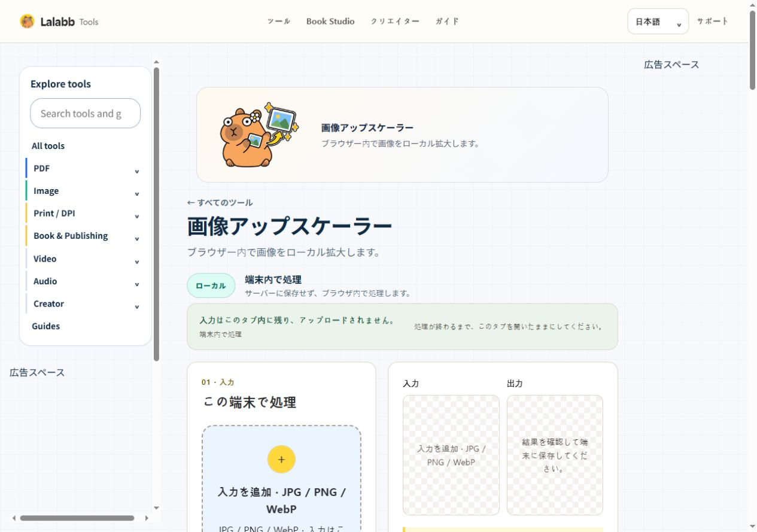The height and width of the screenshot is (532, 757).
Task: Click the Lalabb Tools brand text
Action: pos(69,22)
